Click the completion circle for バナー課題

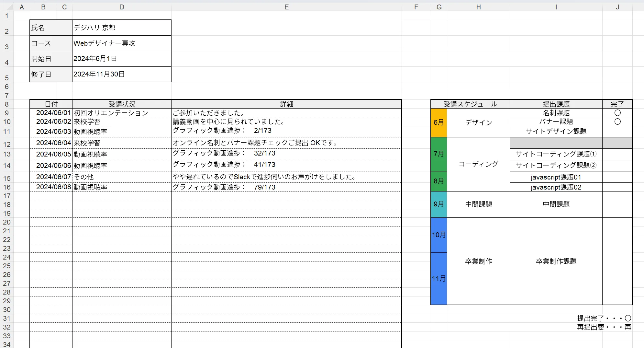point(617,122)
